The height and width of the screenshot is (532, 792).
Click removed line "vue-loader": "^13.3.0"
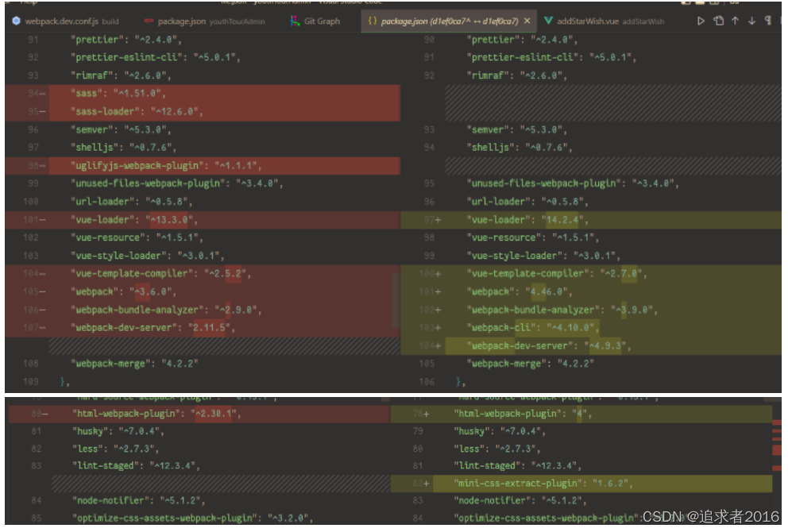(133, 220)
